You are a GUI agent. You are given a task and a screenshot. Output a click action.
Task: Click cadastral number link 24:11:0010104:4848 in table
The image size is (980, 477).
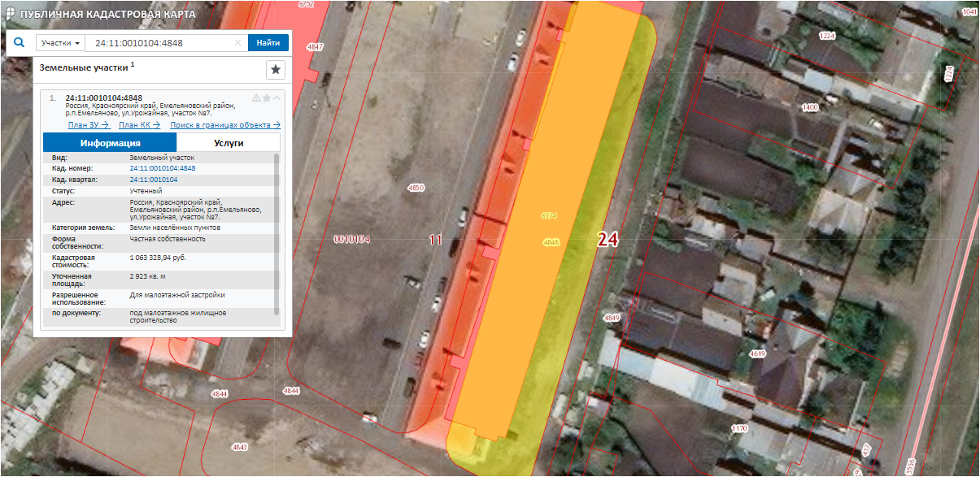coord(163,168)
